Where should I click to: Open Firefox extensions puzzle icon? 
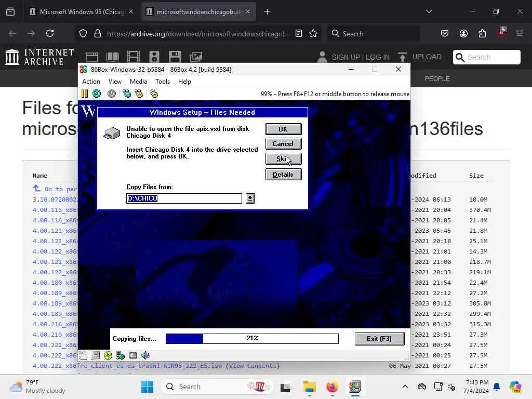pos(482,33)
